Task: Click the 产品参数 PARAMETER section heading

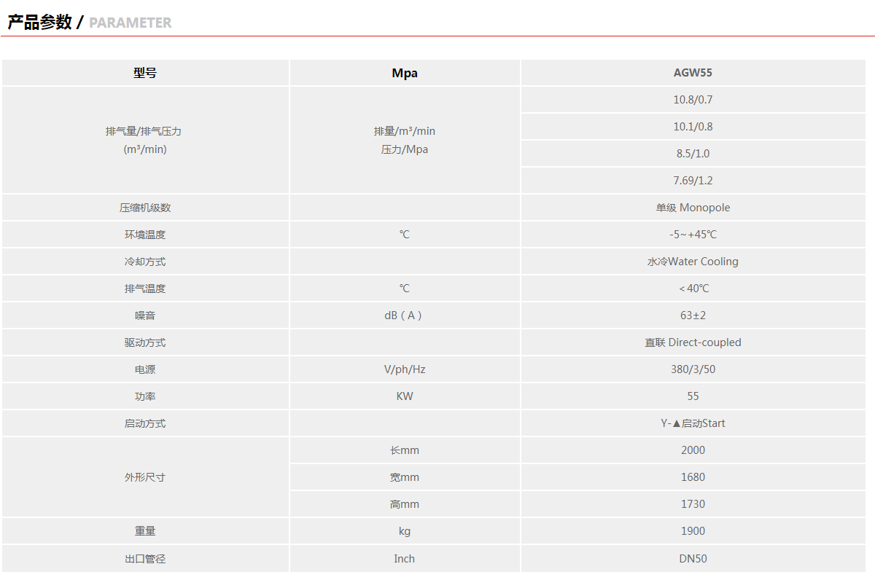Action: click(89, 23)
